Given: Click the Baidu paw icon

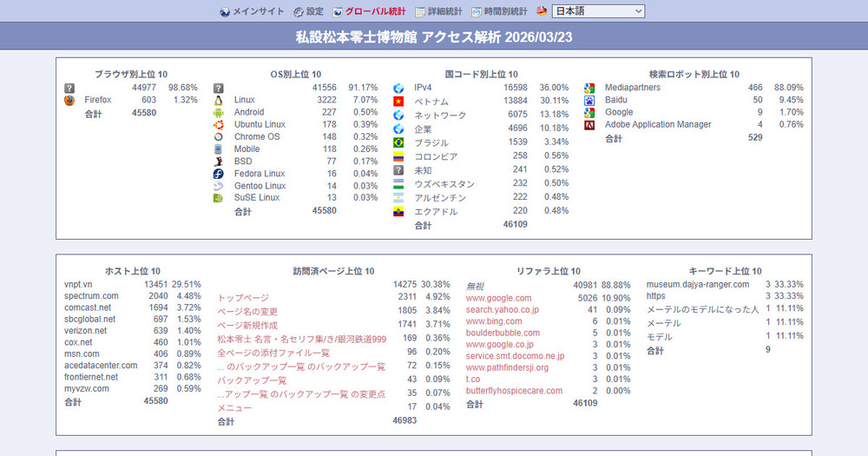Looking at the screenshot, I should pos(589,100).
